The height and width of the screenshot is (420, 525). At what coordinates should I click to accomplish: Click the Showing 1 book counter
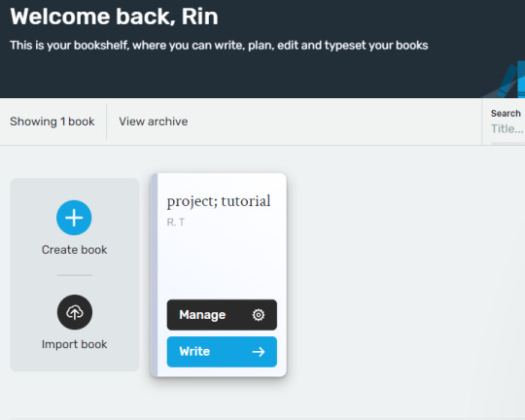52,122
